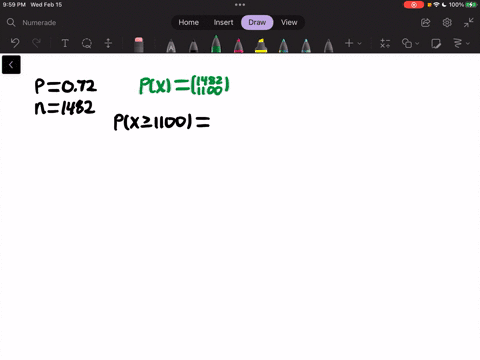
Task: Redo the undone action
Action: (36, 43)
